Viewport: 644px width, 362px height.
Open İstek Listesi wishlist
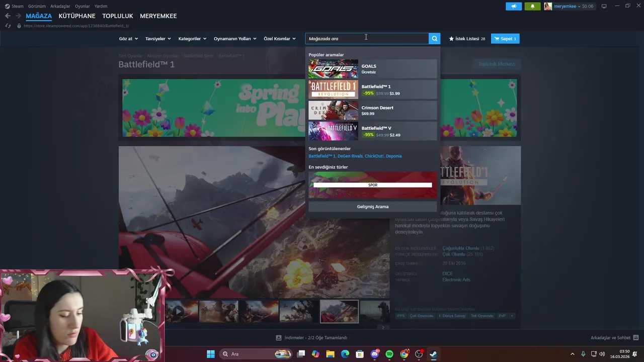click(x=467, y=39)
